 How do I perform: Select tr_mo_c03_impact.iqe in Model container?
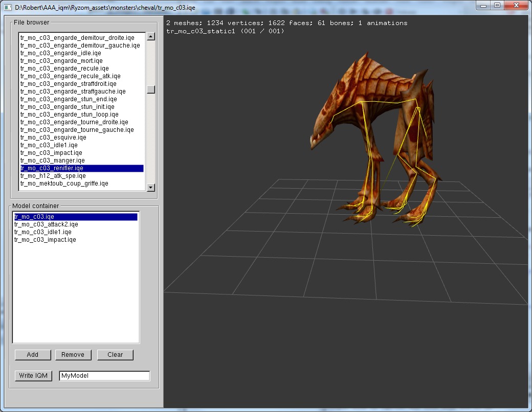[45, 240]
